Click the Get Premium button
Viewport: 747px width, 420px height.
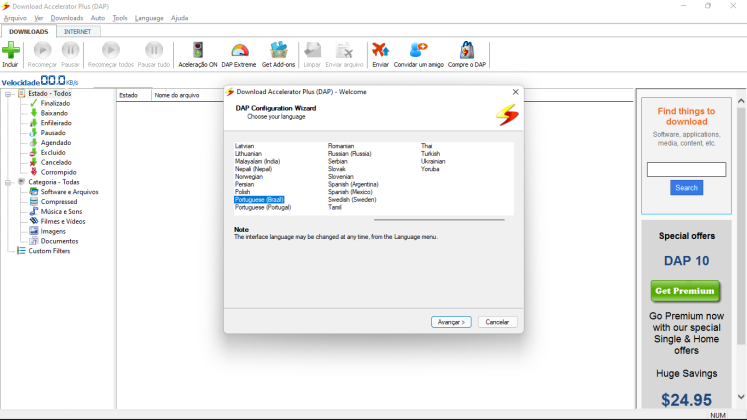click(x=685, y=291)
